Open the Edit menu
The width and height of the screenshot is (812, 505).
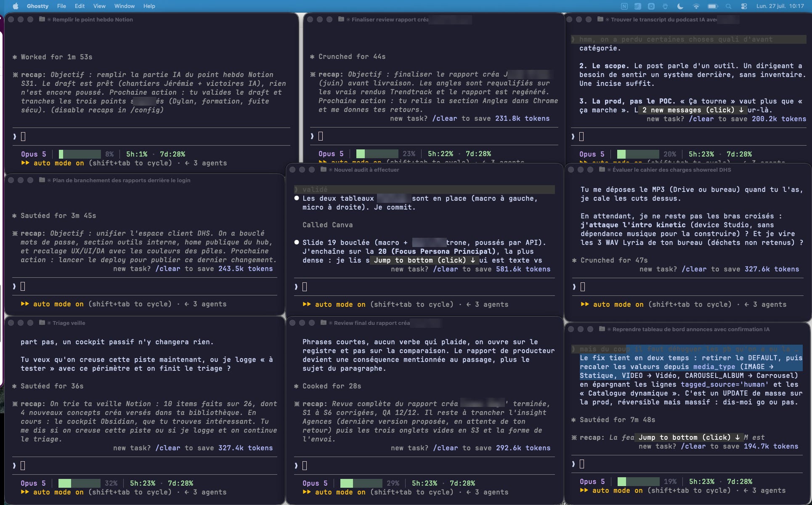coord(80,6)
